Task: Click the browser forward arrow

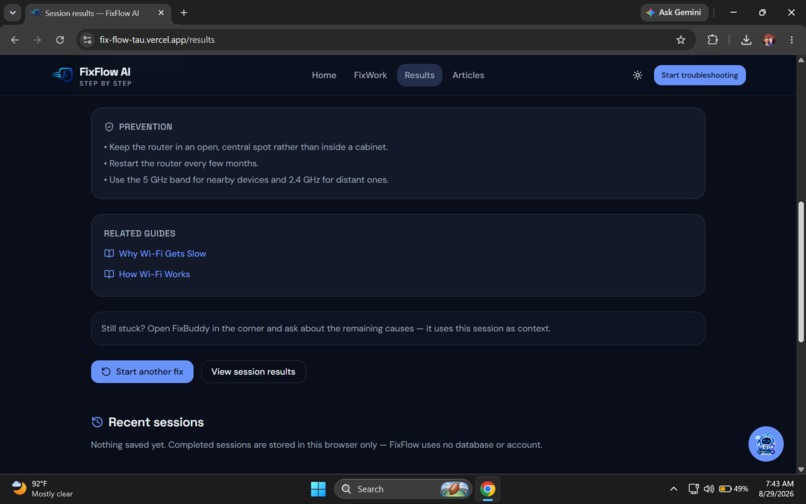Action: [37, 40]
